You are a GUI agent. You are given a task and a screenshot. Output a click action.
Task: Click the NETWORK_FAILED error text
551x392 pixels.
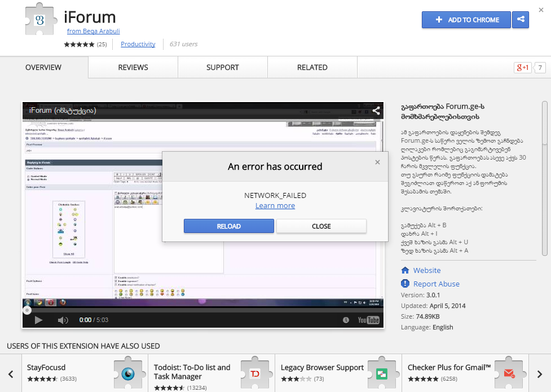[x=275, y=196]
